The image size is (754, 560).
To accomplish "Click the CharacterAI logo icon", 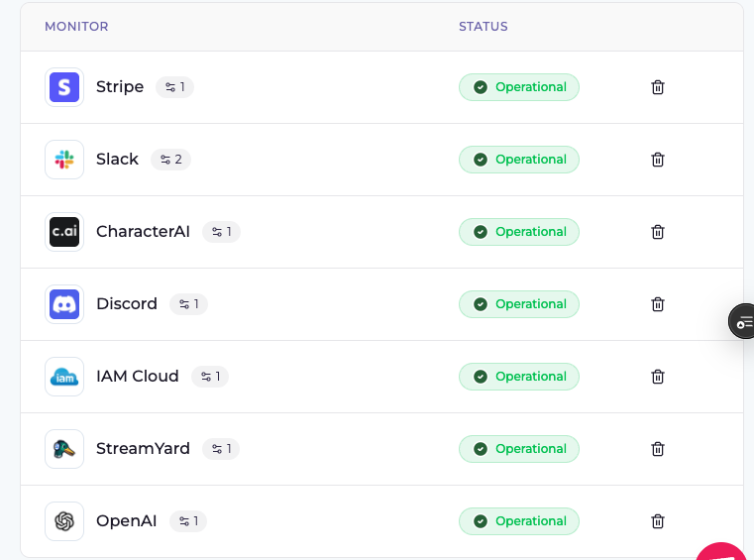I will click(x=64, y=232).
